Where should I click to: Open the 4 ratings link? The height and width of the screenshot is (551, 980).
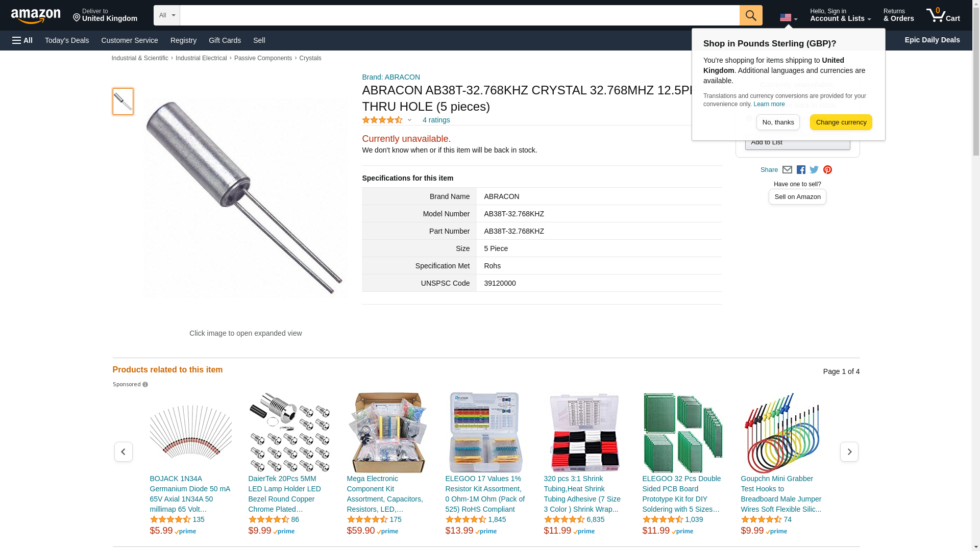click(x=436, y=120)
